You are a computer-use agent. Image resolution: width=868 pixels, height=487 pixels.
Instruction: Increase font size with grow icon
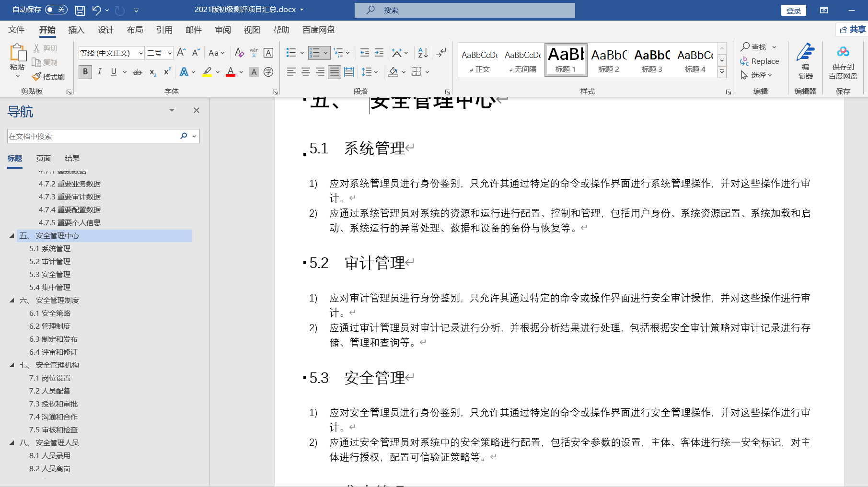(x=181, y=53)
